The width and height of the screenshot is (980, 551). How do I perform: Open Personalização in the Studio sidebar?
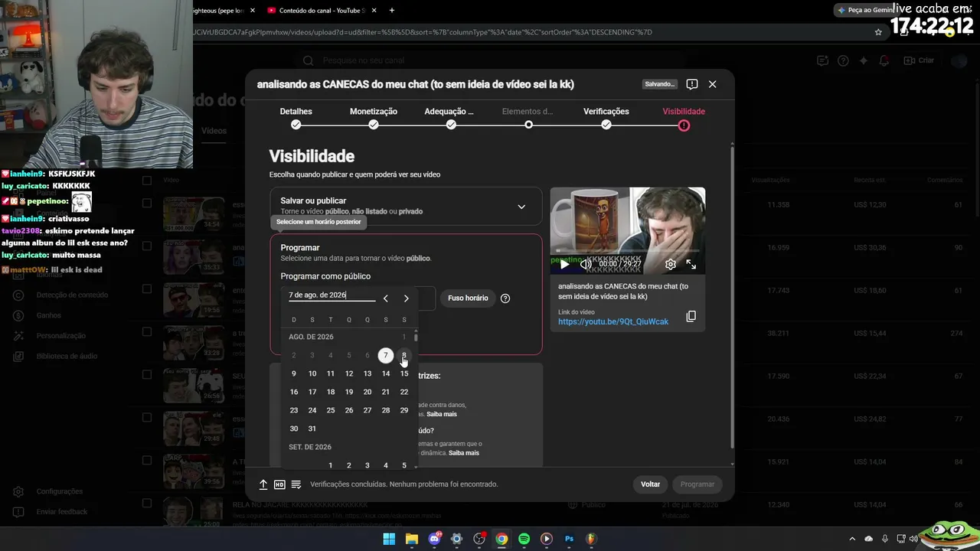61,336
